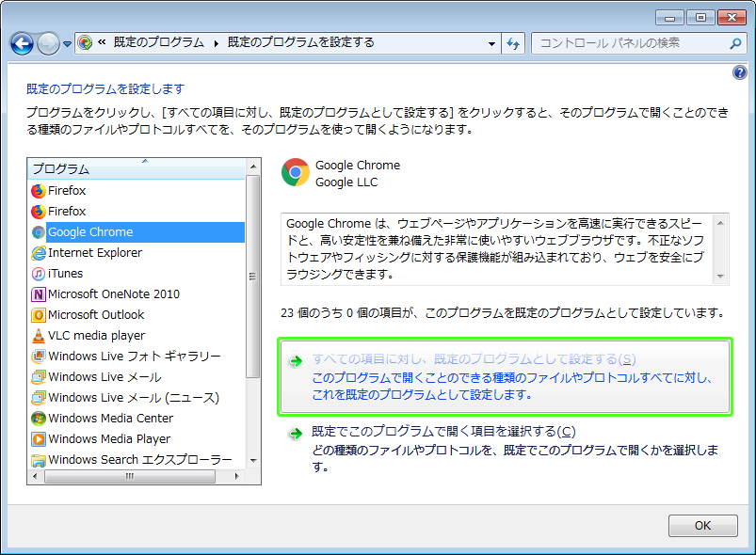Sort list by プログラム column header

(137, 169)
